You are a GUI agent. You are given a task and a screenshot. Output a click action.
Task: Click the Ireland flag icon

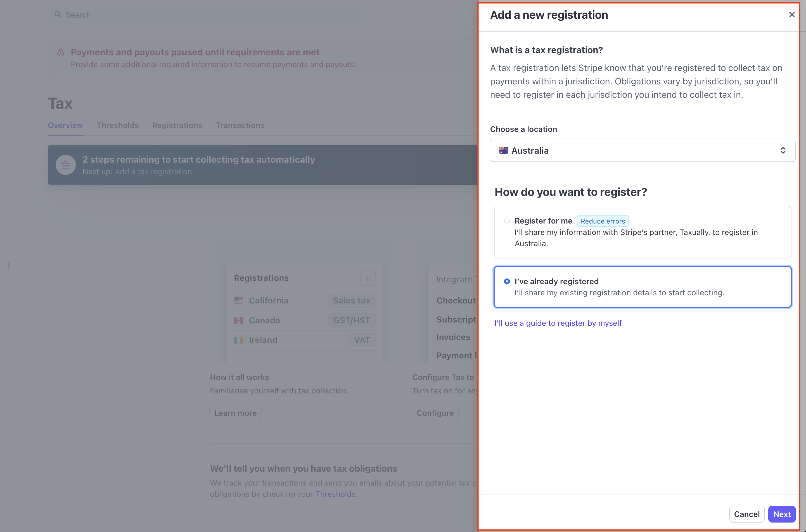click(x=239, y=340)
